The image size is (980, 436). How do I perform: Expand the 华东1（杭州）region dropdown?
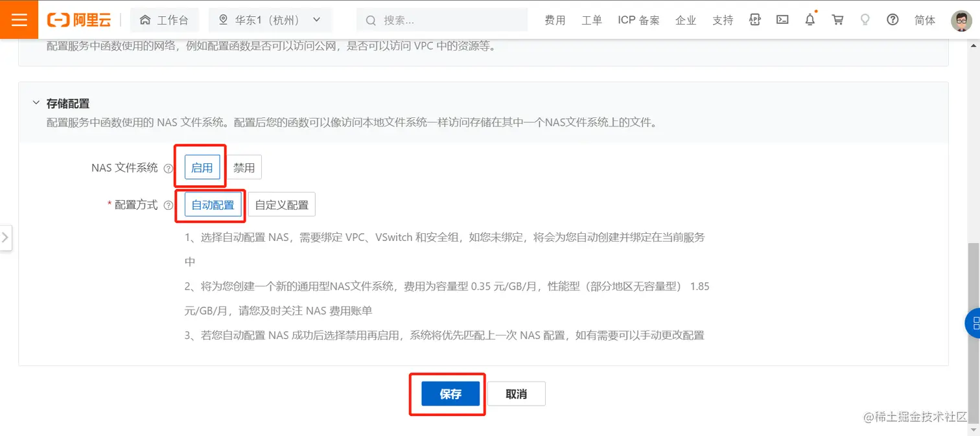(270, 20)
